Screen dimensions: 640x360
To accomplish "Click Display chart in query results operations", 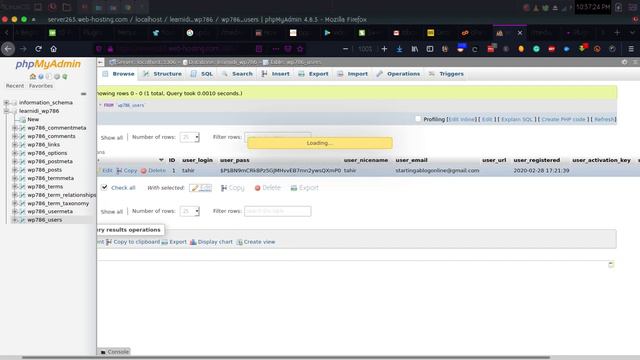I will coord(211,242).
